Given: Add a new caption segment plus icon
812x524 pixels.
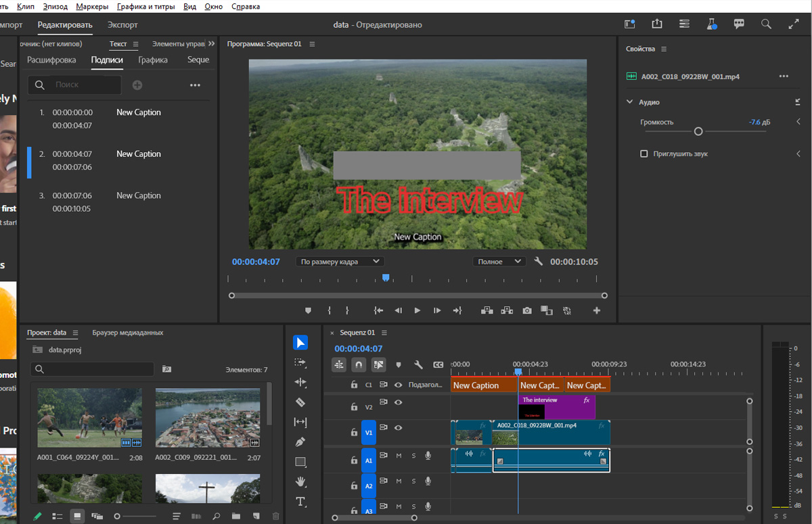Looking at the screenshot, I should click(x=137, y=85).
